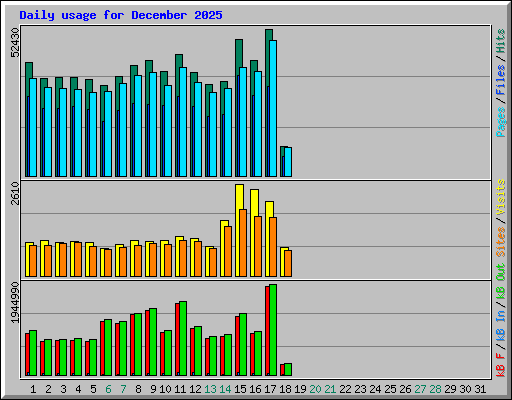Click day 22 on the x-axis
This screenshot has width=512, height=400.
click(x=345, y=389)
